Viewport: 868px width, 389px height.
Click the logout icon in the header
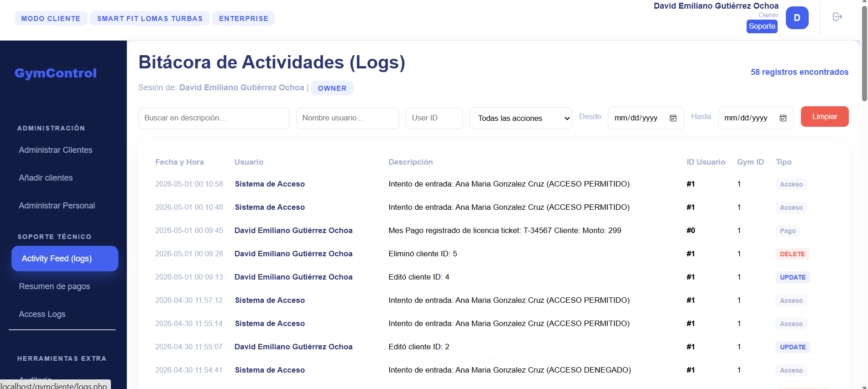[837, 17]
